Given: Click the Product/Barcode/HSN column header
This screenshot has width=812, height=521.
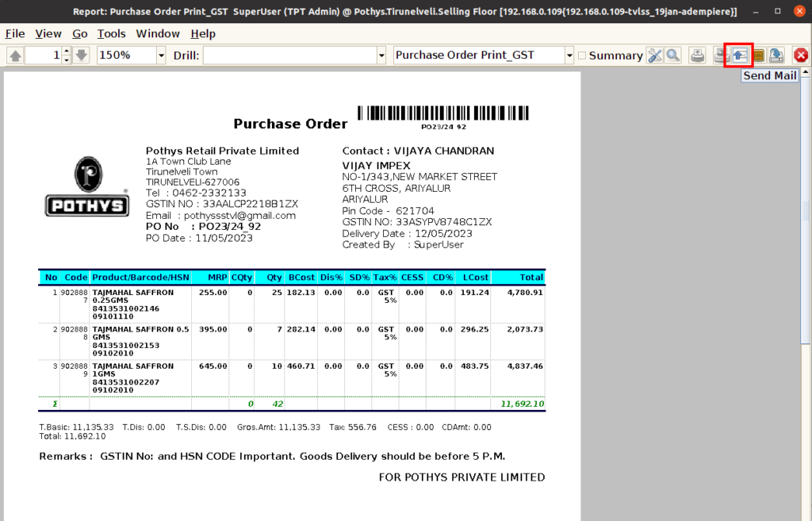Looking at the screenshot, I should pyautogui.click(x=140, y=278).
